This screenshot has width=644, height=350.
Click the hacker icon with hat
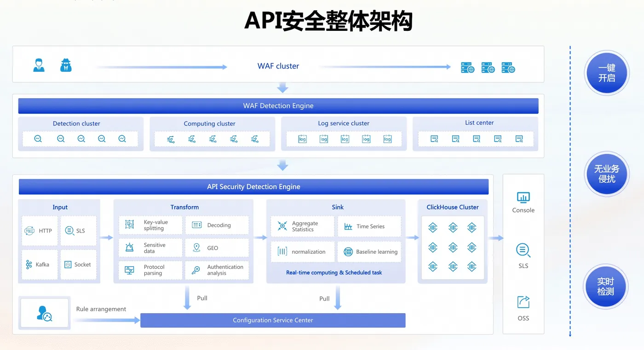(x=66, y=65)
